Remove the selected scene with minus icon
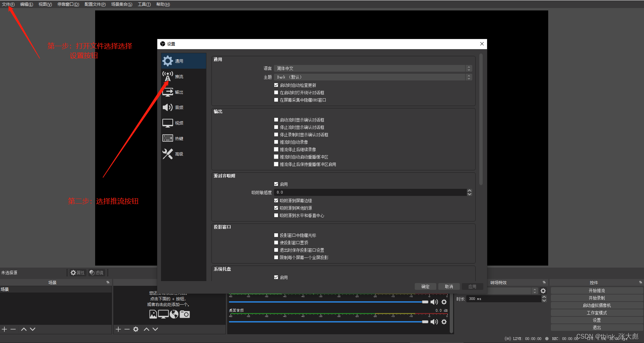The image size is (644, 343). tap(13, 329)
